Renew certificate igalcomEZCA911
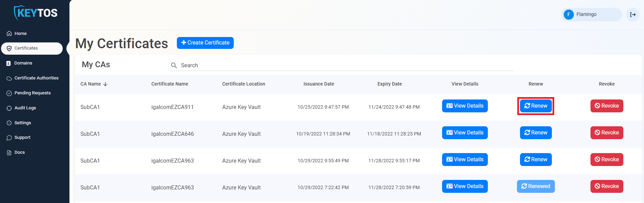This screenshot has width=644, height=203. click(536, 106)
